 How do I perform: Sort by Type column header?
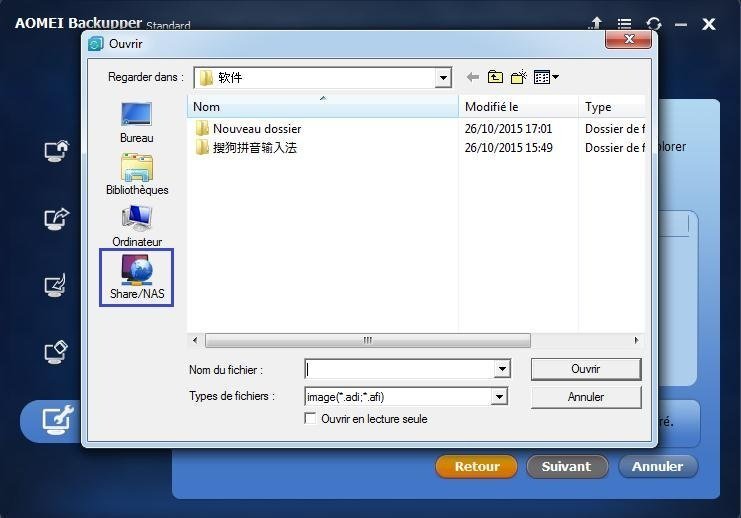pos(612,106)
